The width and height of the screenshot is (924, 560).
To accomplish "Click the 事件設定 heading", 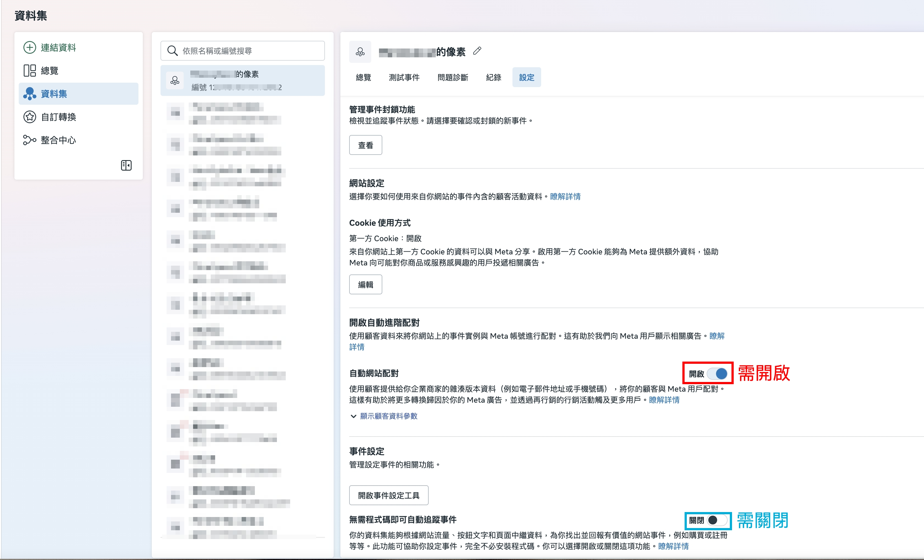I will click(x=367, y=451).
